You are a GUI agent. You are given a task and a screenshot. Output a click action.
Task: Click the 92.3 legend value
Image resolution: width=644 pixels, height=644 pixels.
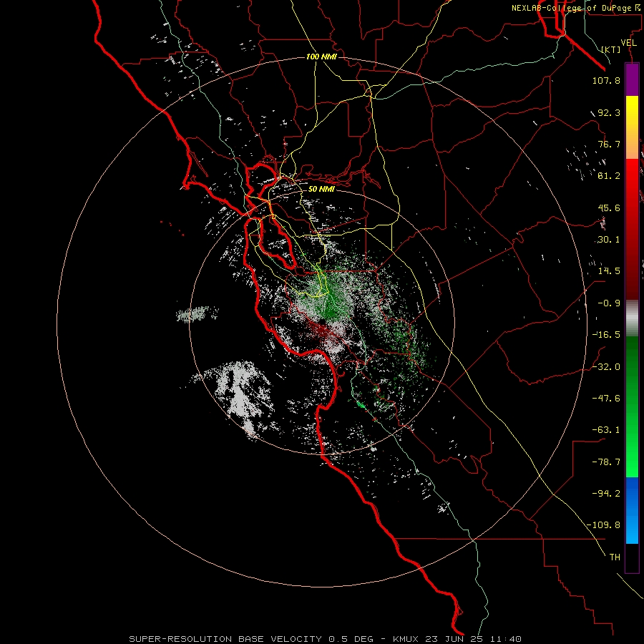[x=609, y=112]
